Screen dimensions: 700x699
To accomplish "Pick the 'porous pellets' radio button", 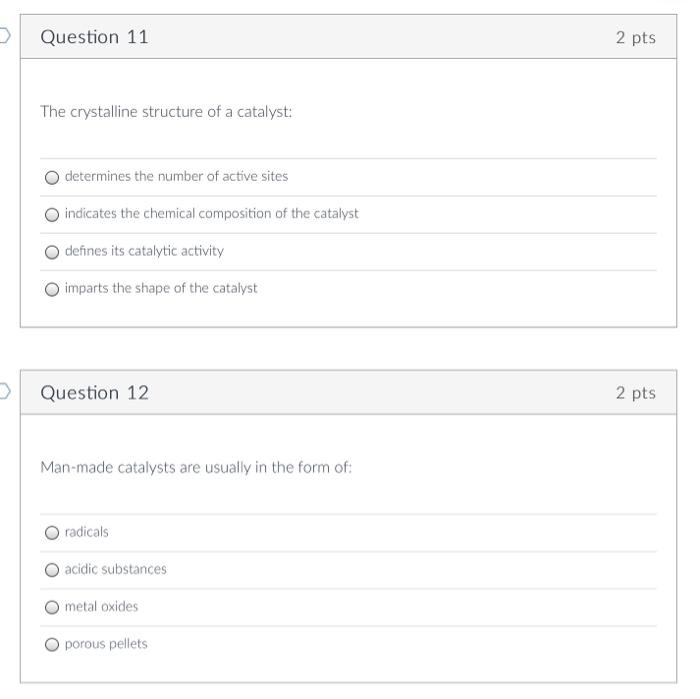I will point(52,644).
